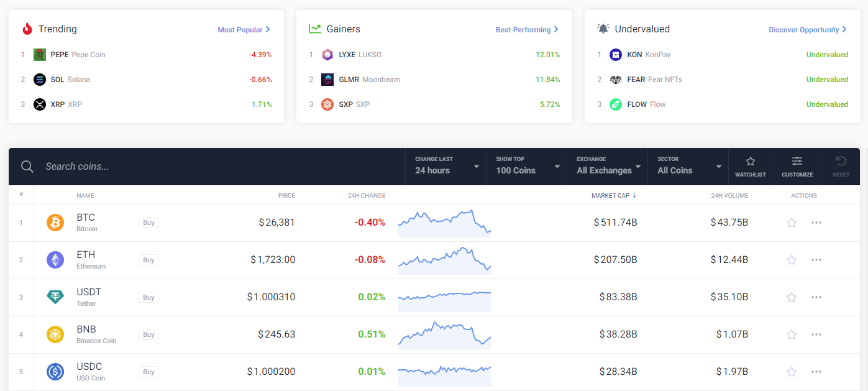Click the SXP coin logo
This screenshot has height=391, width=868.
(x=327, y=104)
